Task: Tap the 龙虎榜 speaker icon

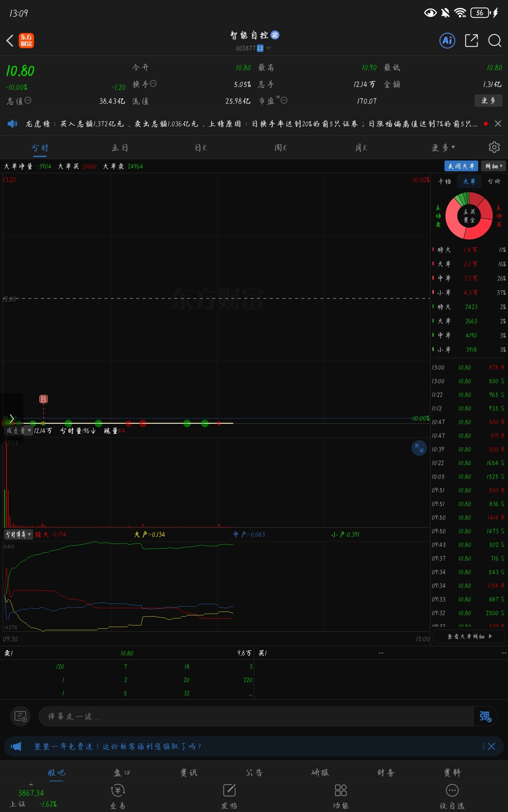Action: (12, 124)
